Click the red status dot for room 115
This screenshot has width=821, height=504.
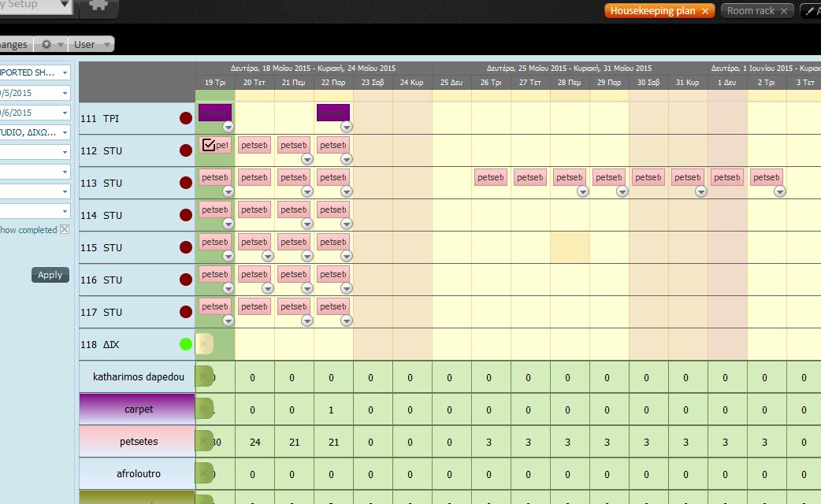[186, 248]
